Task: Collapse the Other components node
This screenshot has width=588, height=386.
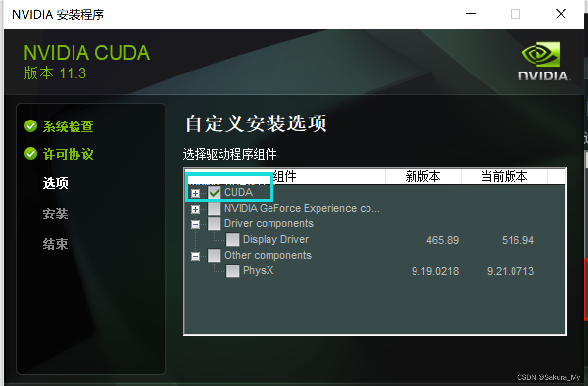Action: 196,256
